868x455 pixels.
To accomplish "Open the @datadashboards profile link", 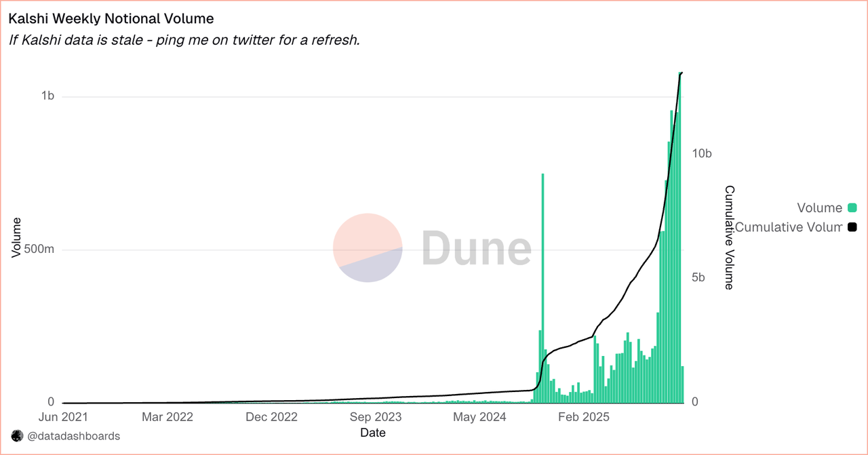I will point(73,436).
